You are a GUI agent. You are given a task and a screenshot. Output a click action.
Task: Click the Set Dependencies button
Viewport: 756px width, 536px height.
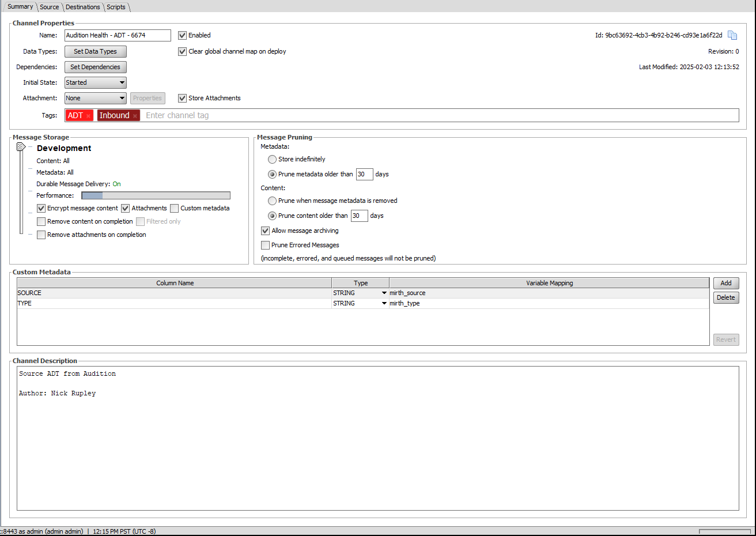pyautogui.click(x=95, y=67)
